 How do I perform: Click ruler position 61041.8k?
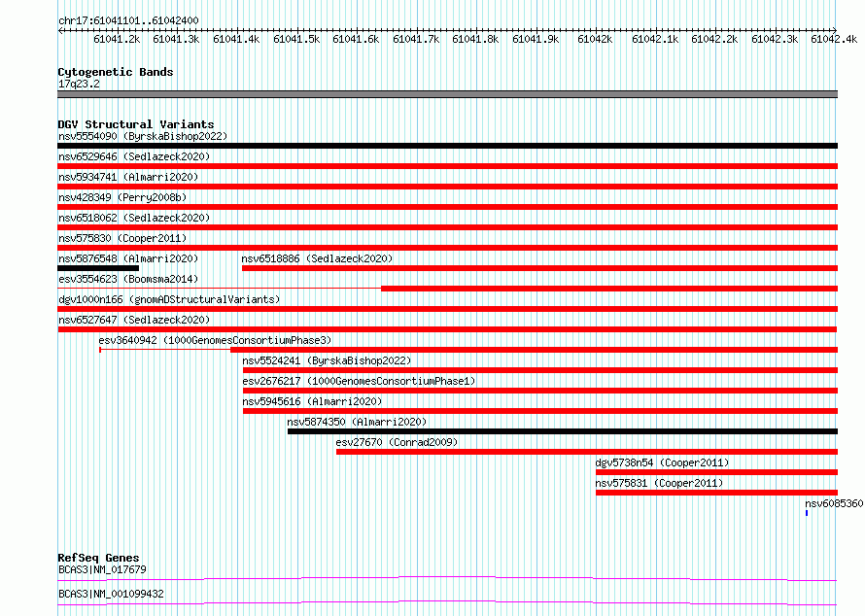(x=475, y=39)
